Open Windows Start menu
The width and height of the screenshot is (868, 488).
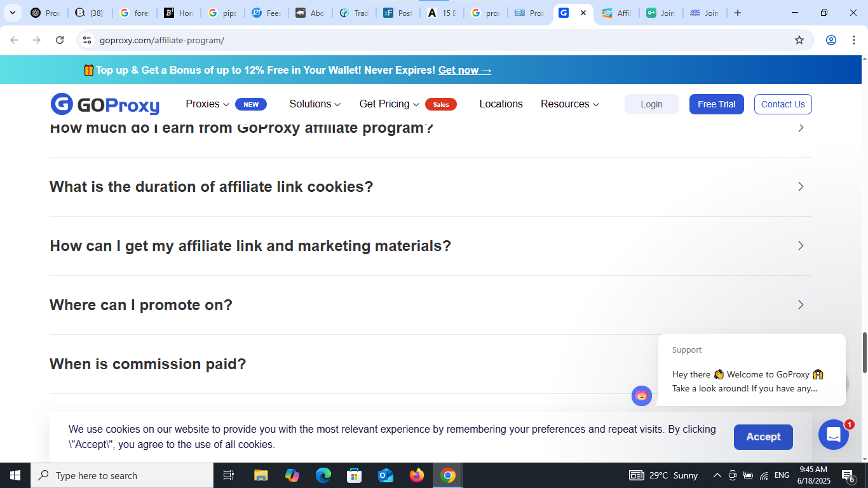(x=15, y=475)
